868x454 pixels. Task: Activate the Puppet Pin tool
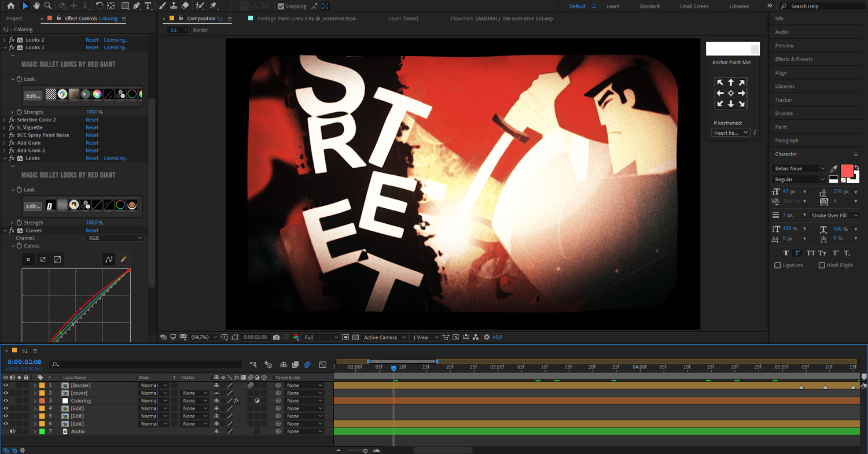[214, 6]
